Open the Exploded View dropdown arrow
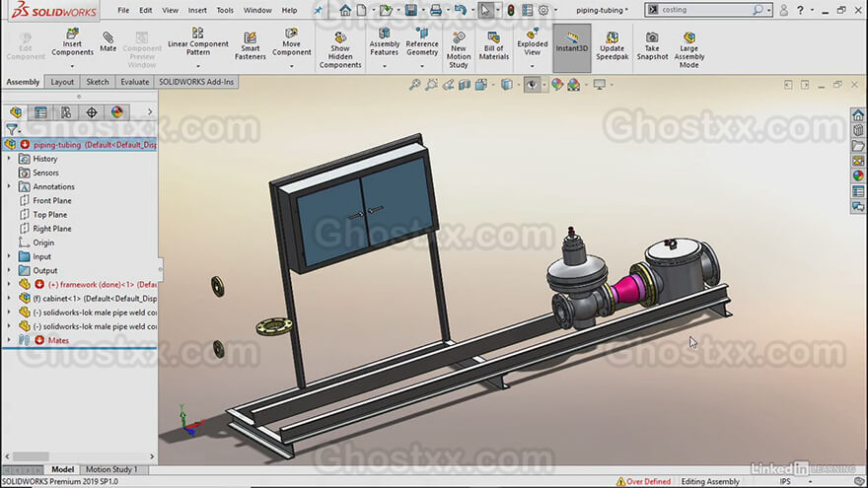The width and height of the screenshot is (868, 488). (x=532, y=66)
